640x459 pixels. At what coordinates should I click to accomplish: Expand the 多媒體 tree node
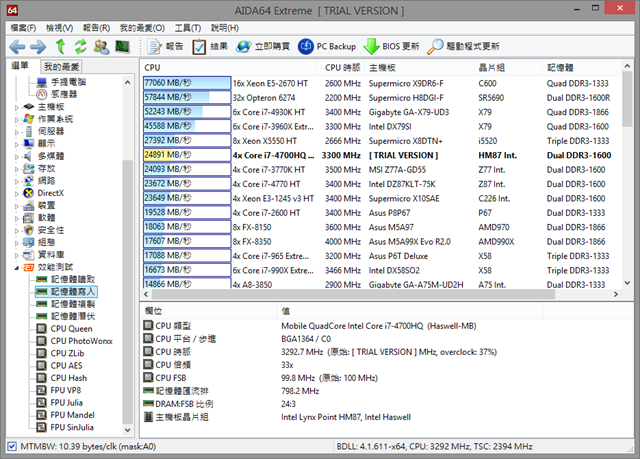tap(16, 157)
